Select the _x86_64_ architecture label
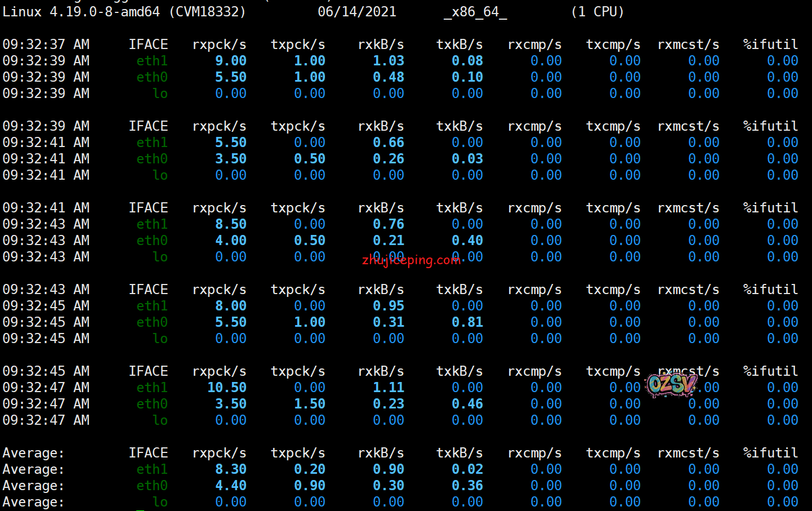 click(475, 12)
